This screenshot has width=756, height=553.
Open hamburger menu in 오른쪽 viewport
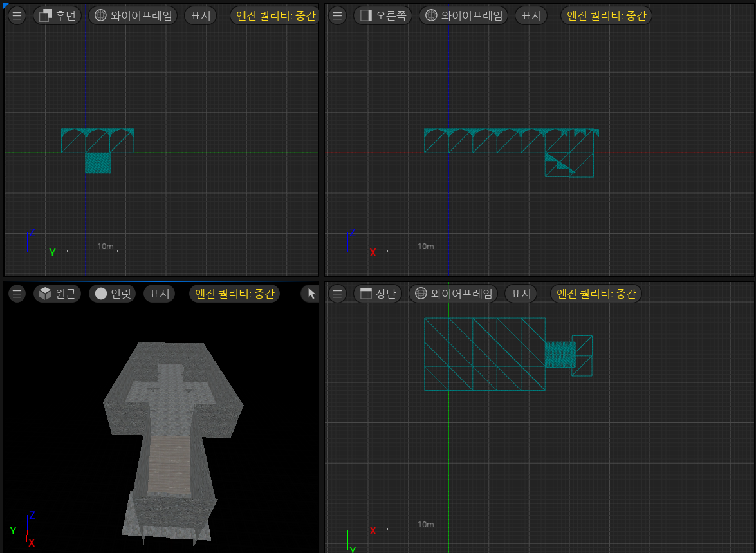click(x=338, y=15)
